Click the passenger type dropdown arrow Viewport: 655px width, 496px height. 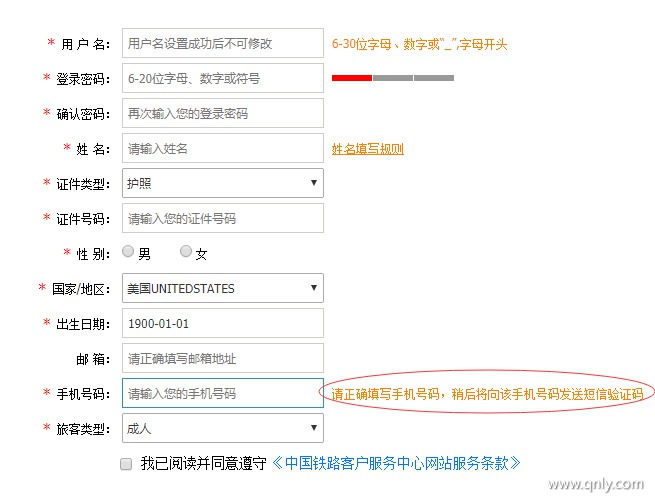pos(313,428)
